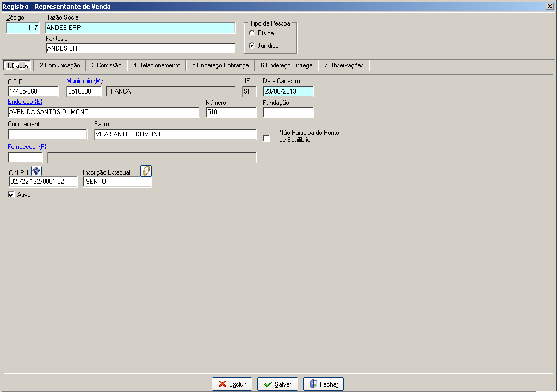Select the Física radio button

click(x=252, y=33)
